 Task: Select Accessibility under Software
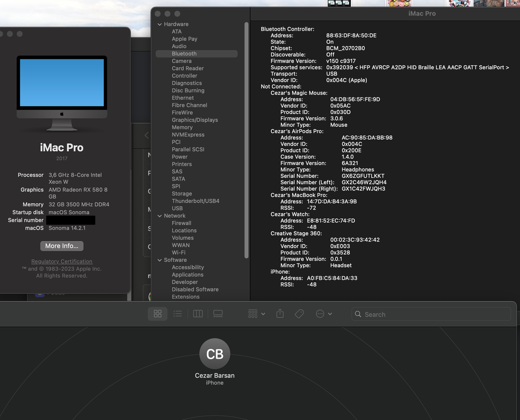coord(188,267)
